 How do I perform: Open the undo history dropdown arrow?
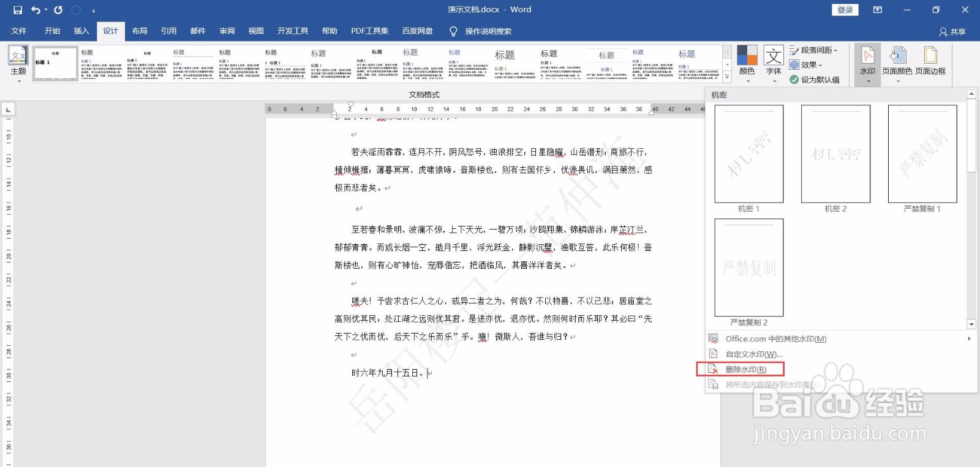click(x=46, y=10)
